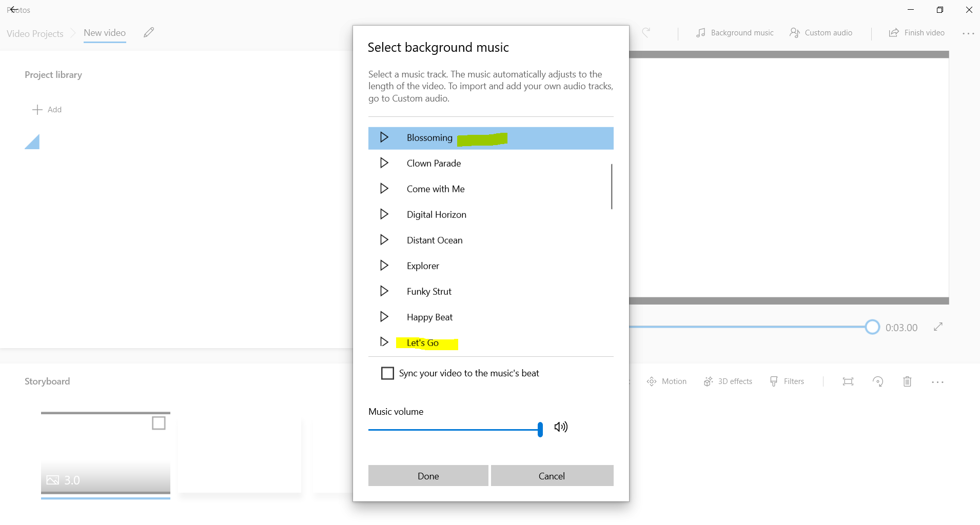Select the blue triangle library thumbnail
This screenshot has height=525, width=980.
click(x=32, y=142)
